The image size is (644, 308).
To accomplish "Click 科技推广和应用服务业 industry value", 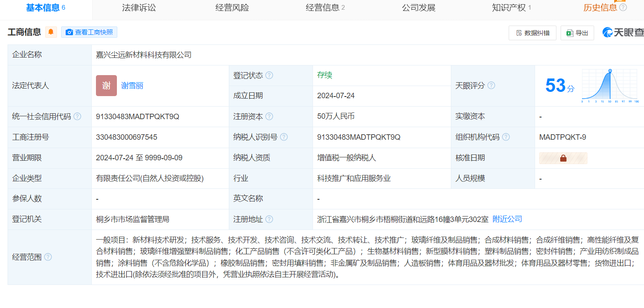I will pyautogui.click(x=354, y=178).
